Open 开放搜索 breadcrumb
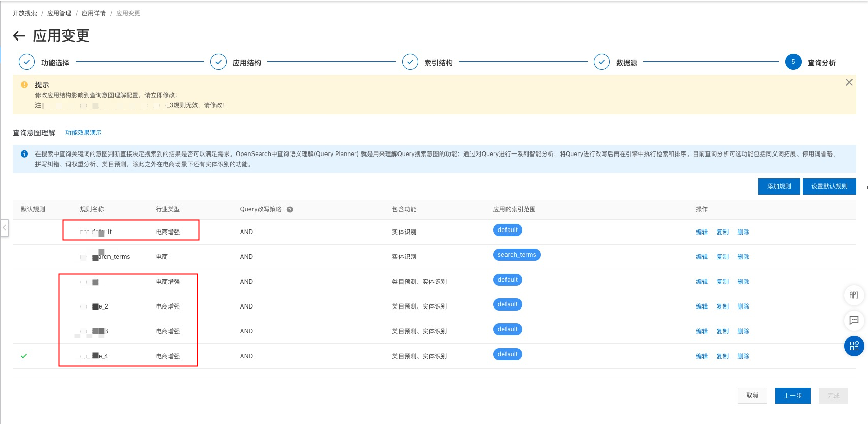 (x=25, y=13)
